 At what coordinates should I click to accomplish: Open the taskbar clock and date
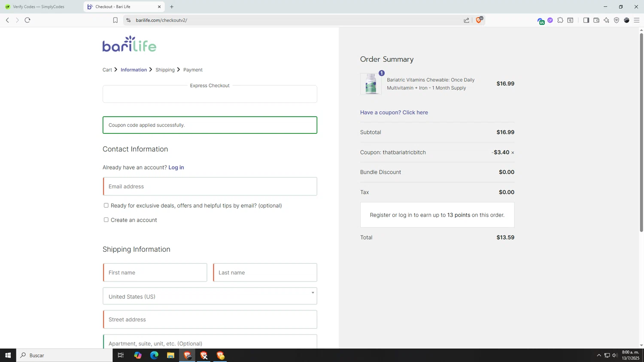631,355
